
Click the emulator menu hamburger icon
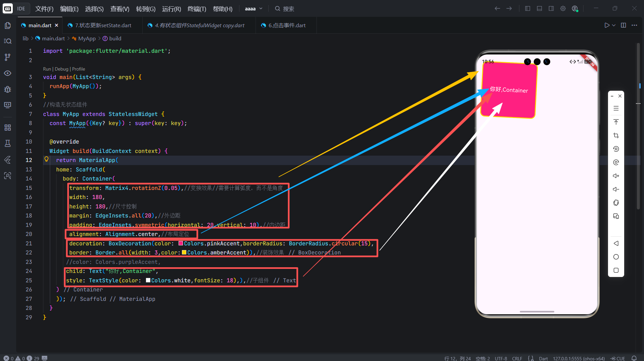click(x=616, y=108)
